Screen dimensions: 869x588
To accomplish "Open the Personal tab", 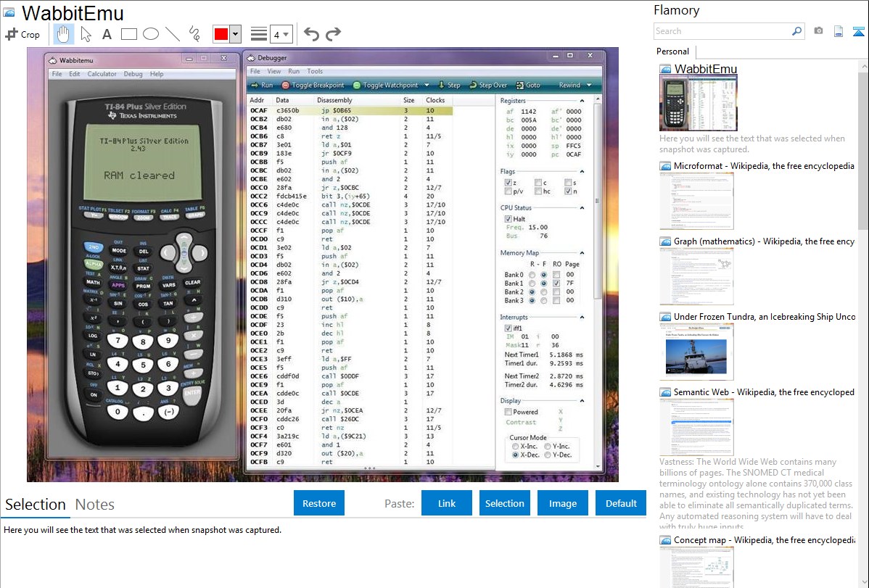I will [672, 51].
